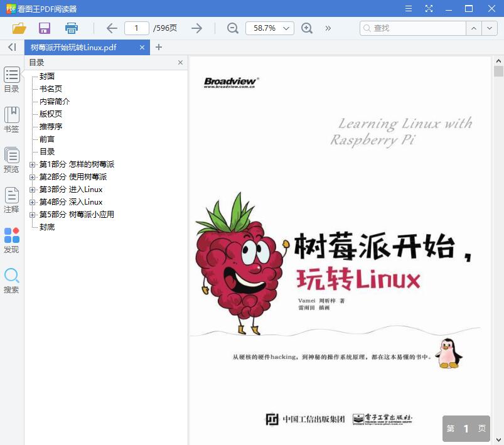Close the 目录 panel

coord(180,62)
